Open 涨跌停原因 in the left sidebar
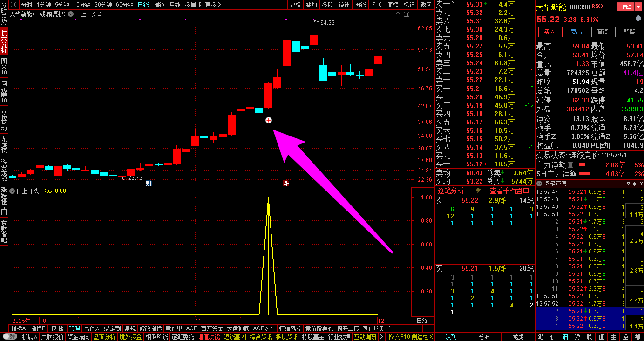 coord(4,200)
